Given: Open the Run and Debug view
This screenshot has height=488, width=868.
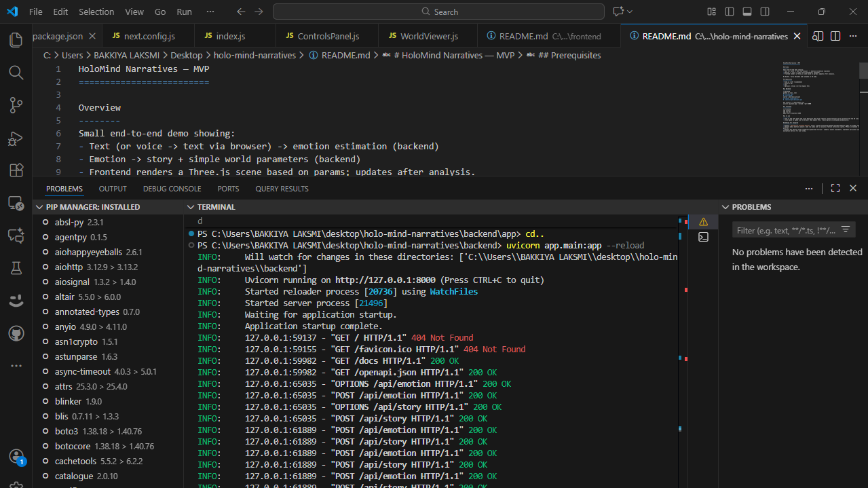Looking at the screenshot, I should tap(16, 138).
